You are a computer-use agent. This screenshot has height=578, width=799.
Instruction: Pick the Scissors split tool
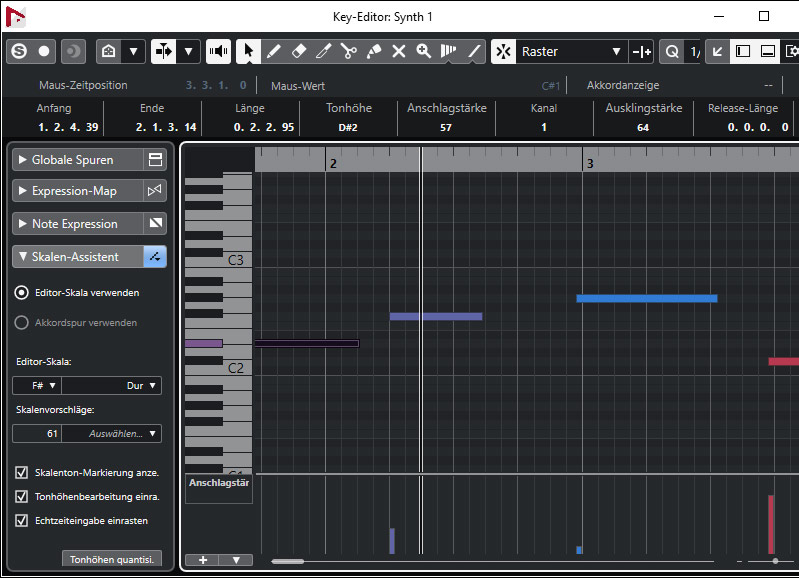coord(348,51)
